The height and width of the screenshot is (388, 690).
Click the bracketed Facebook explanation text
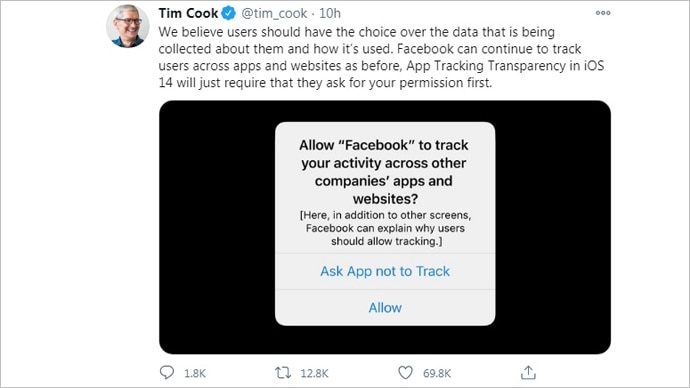point(386,228)
